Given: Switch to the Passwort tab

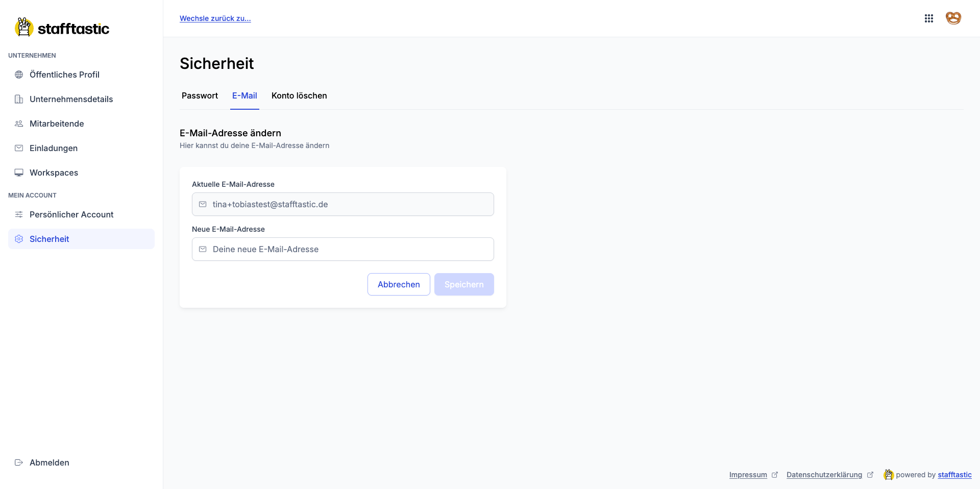Looking at the screenshot, I should click(200, 95).
